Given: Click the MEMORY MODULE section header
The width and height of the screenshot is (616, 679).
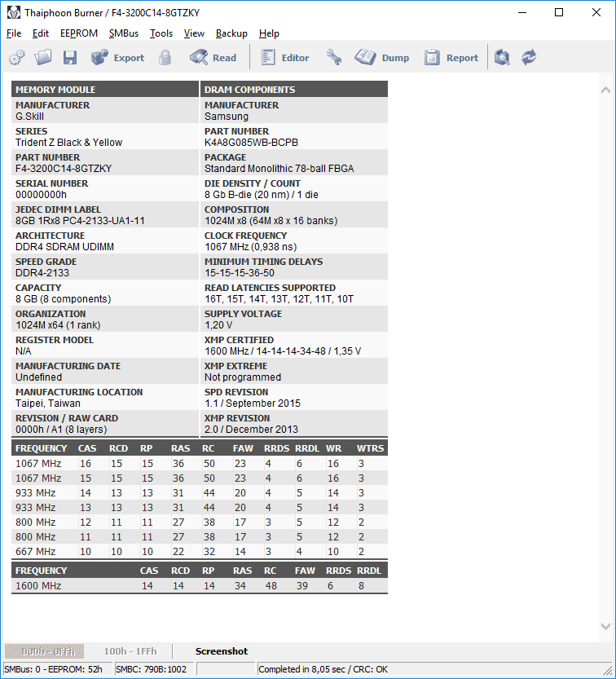Looking at the screenshot, I should coord(105,89).
